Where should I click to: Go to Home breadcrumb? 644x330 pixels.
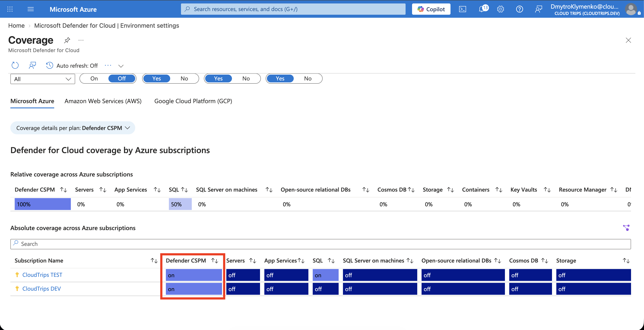pyautogui.click(x=16, y=26)
